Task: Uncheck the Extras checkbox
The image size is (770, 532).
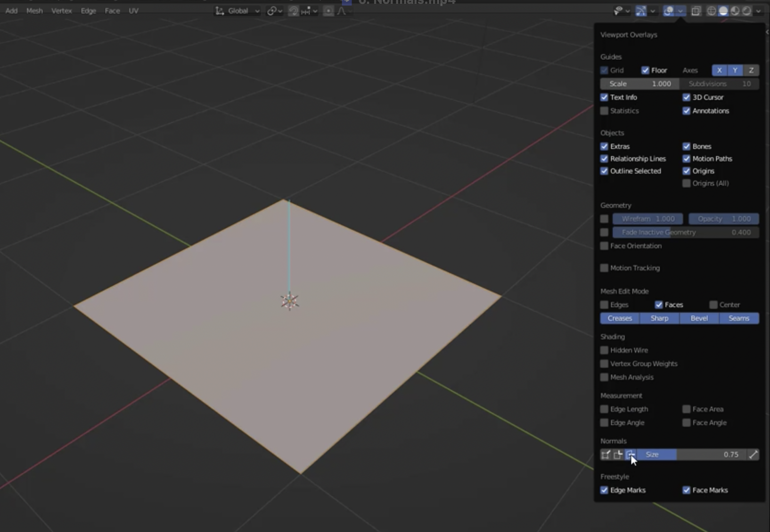Action: [604, 146]
